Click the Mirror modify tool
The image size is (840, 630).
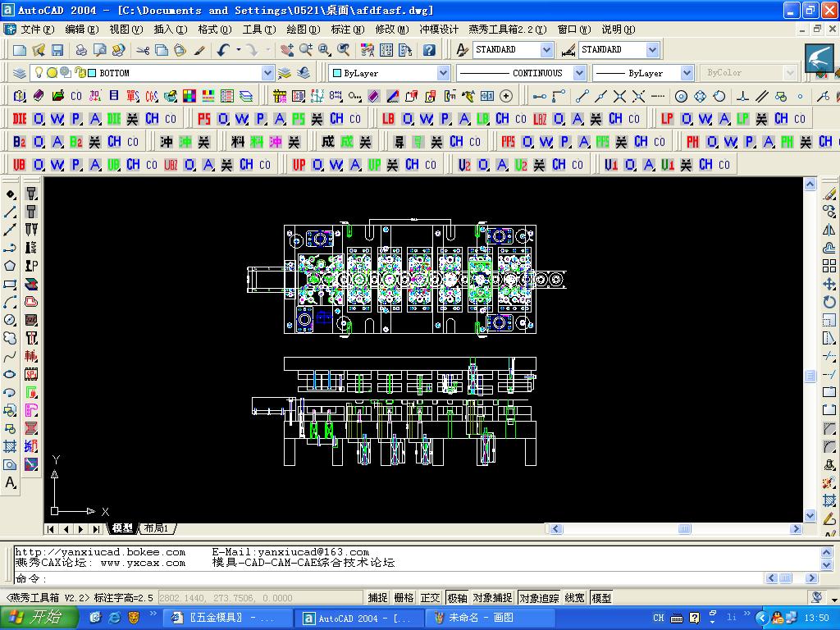[x=829, y=230]
